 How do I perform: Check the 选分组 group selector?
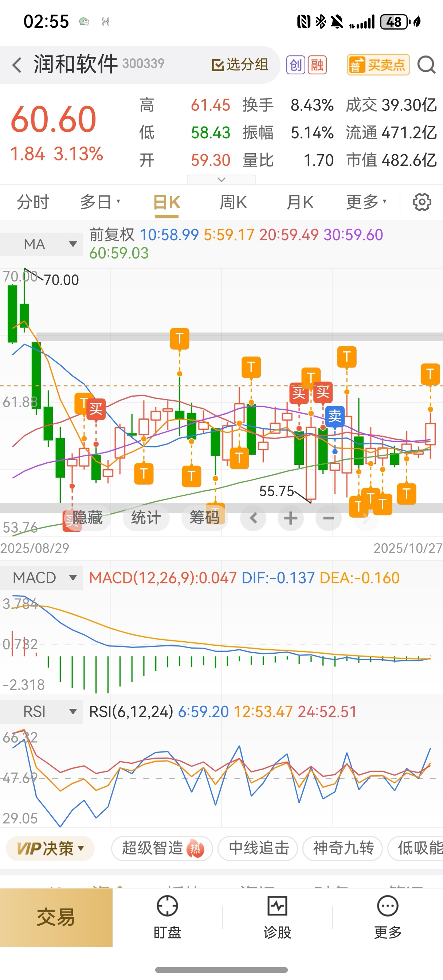click(240, 65)
